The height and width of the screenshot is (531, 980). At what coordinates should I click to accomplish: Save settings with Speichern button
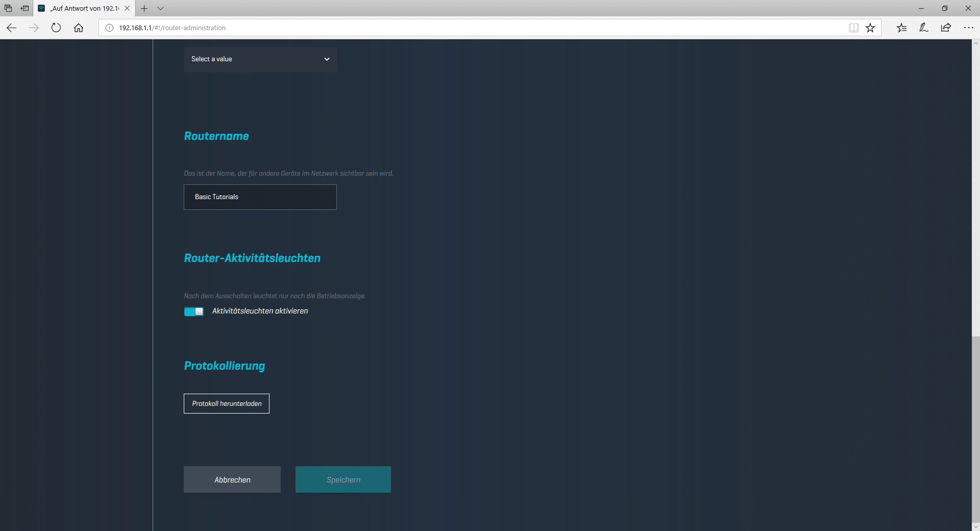point(343,479)
